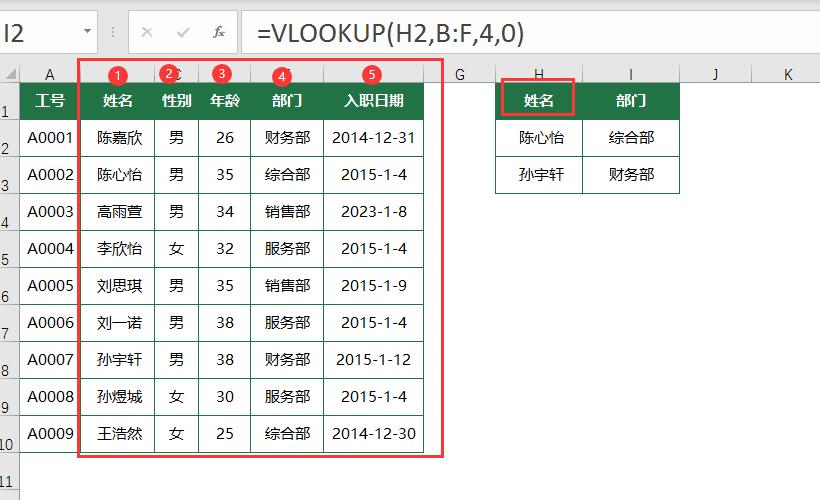Select column G header
This screenshot has height=500, width=820.
(x=460, y=74)
